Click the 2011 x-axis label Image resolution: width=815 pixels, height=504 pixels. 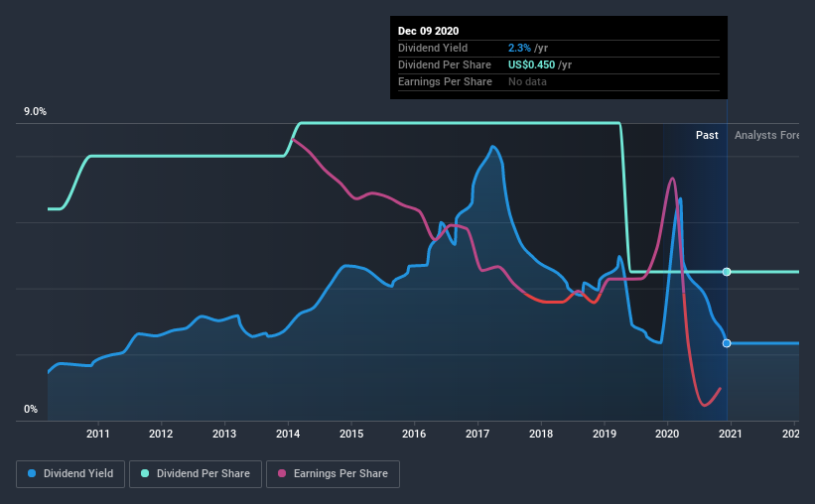tap(97, 434)
